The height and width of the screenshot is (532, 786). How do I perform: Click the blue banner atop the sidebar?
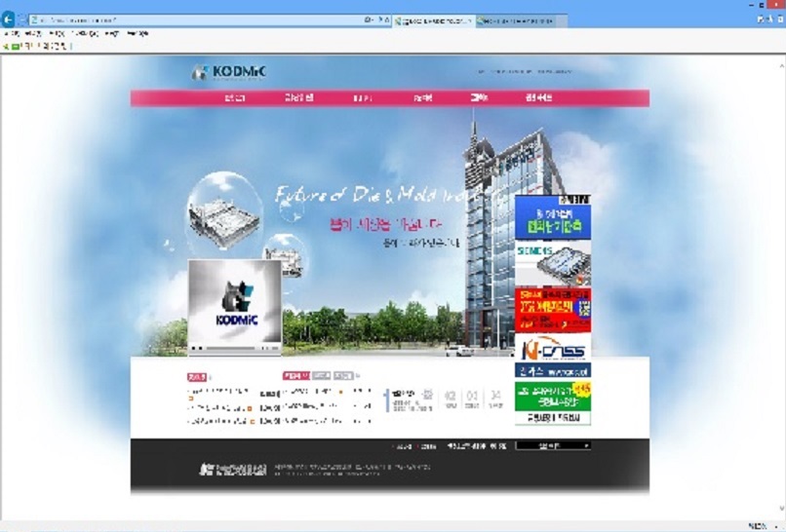(x=552, y=217)
